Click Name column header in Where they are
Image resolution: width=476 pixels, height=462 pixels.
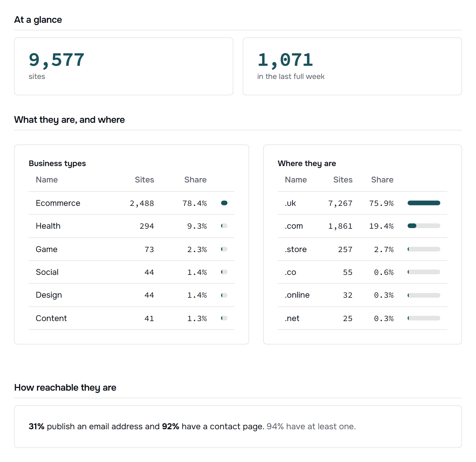pos(296,180)
